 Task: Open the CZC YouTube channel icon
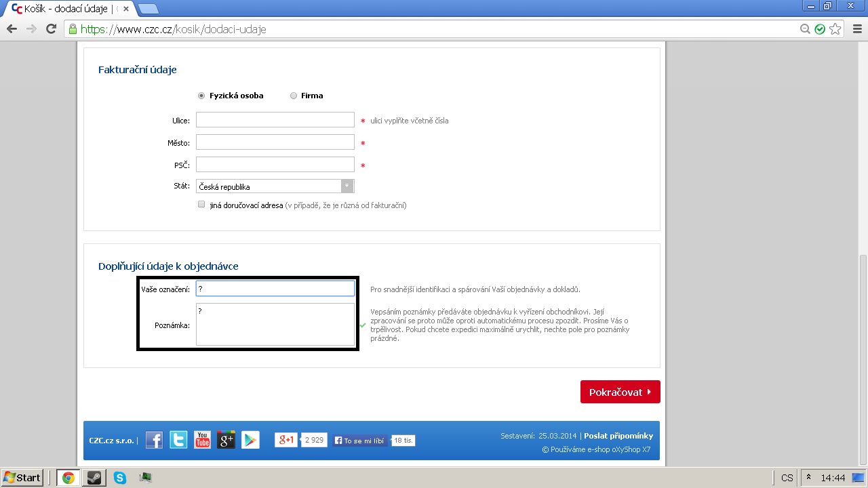click(202, 440)
